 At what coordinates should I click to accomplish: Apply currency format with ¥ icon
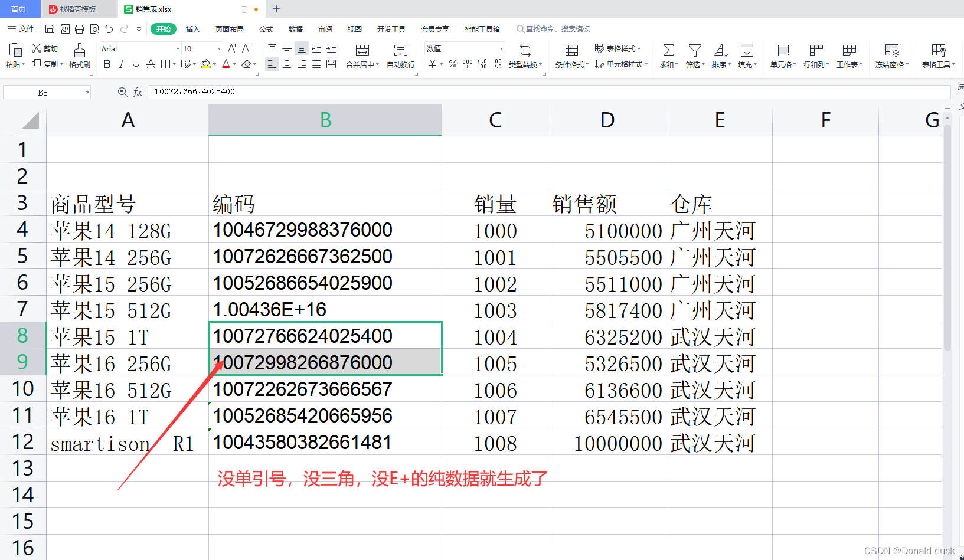pos(433,64)
